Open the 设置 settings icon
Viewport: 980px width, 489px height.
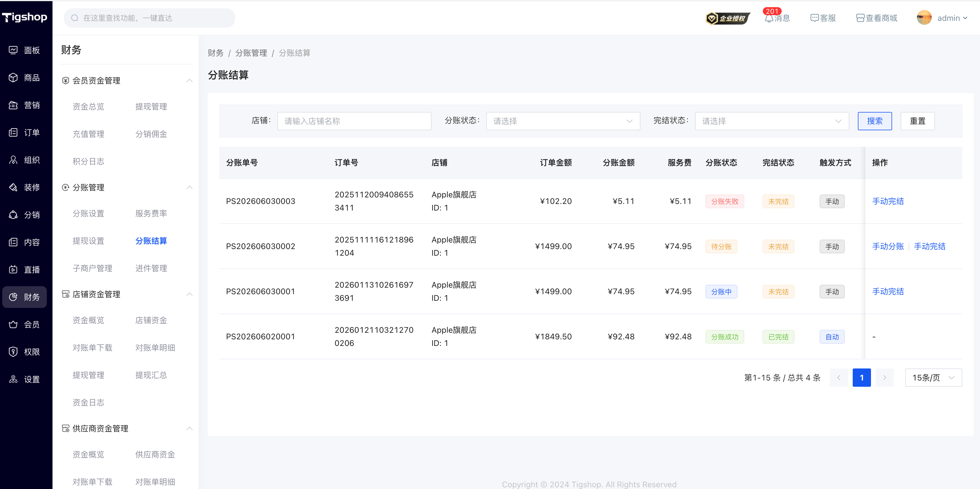[13, 379]
